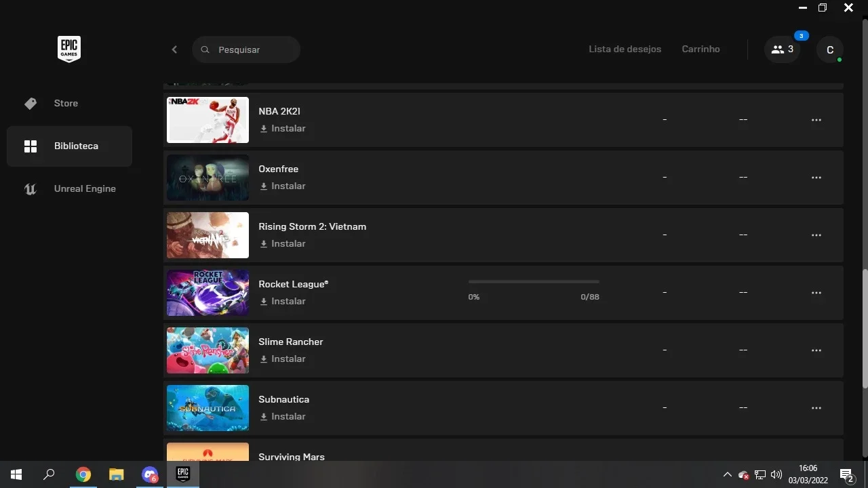868x488 pixels.
Task: Open the Carrinho page
Action: [701, 49]
